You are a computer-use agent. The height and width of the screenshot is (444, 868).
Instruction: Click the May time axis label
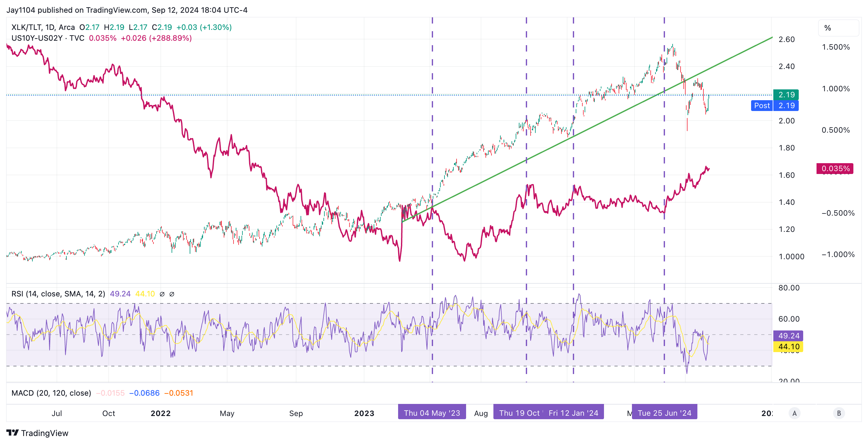(x=227, y=413)
